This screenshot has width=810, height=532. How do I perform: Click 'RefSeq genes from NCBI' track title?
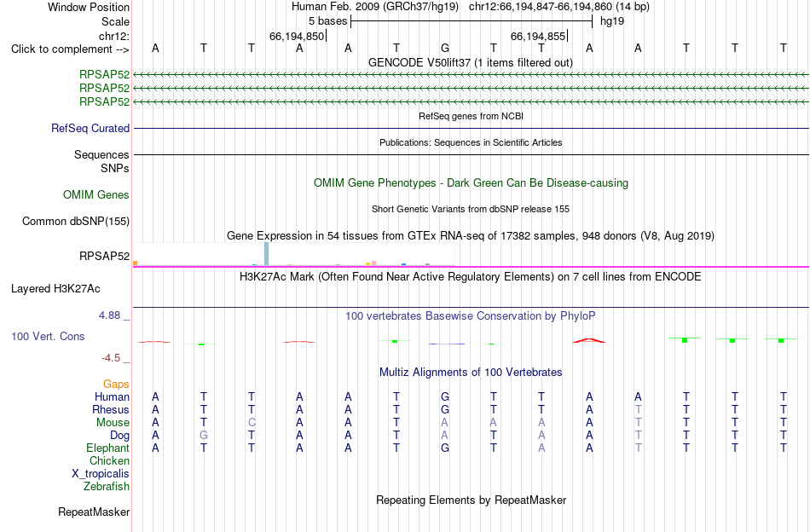(x=471, y=116)
